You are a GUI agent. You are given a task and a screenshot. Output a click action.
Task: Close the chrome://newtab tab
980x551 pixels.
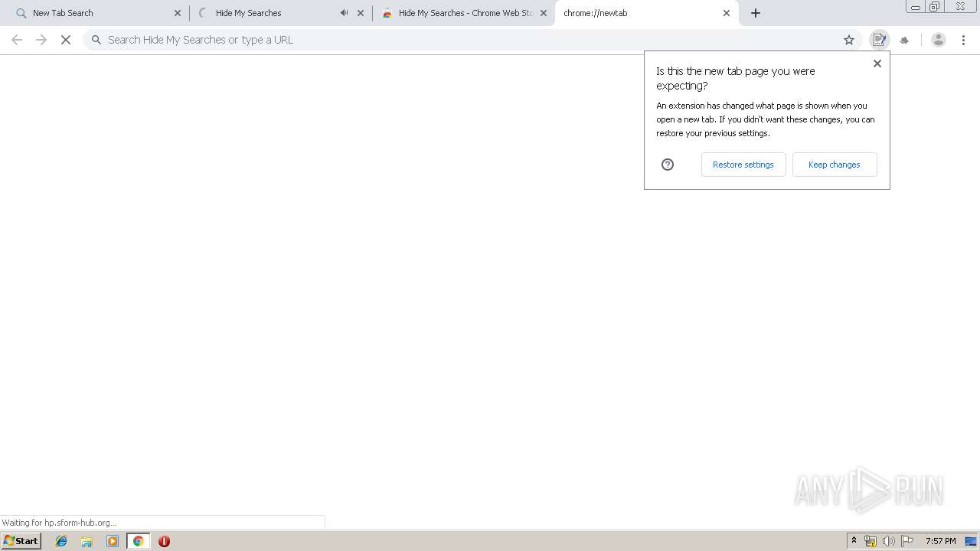727,13
